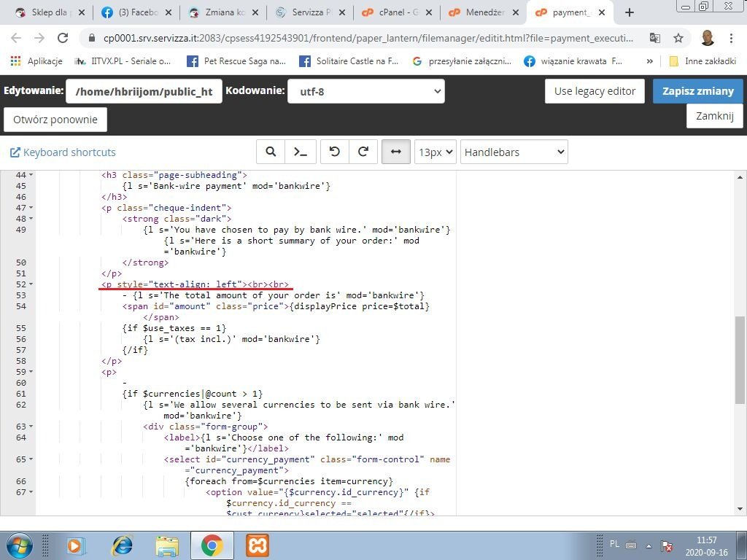Open the Handlebars syntax mode dropdown
Screen dimensions: 747x560
click(x=514, y=152)
